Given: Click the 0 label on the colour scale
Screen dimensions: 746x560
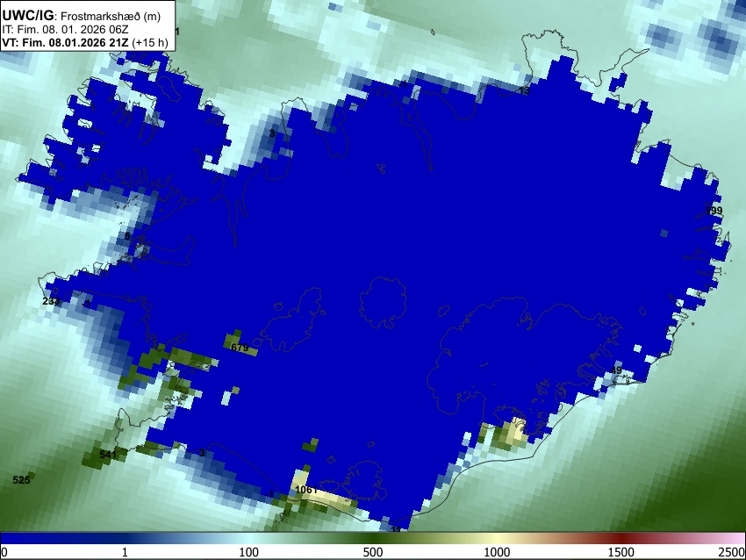Looking at the screenshot, I should pyautogui.click(x=4, y=552).
